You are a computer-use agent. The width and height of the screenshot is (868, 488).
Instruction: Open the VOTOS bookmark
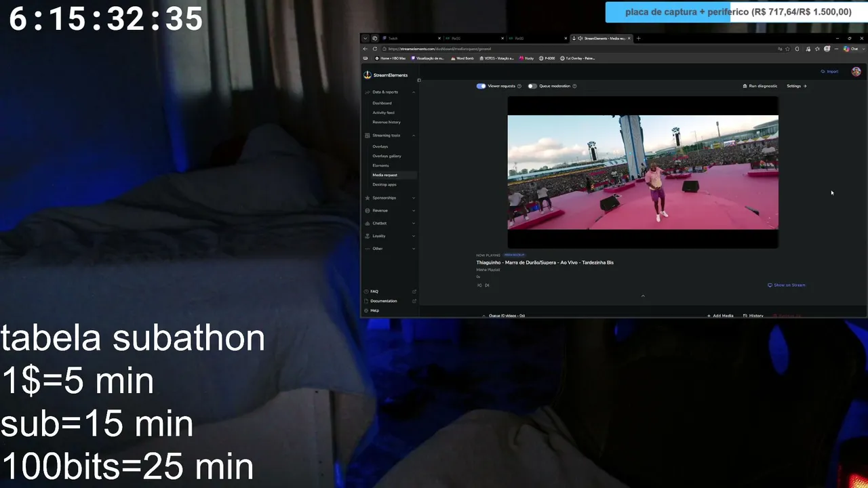496,58
